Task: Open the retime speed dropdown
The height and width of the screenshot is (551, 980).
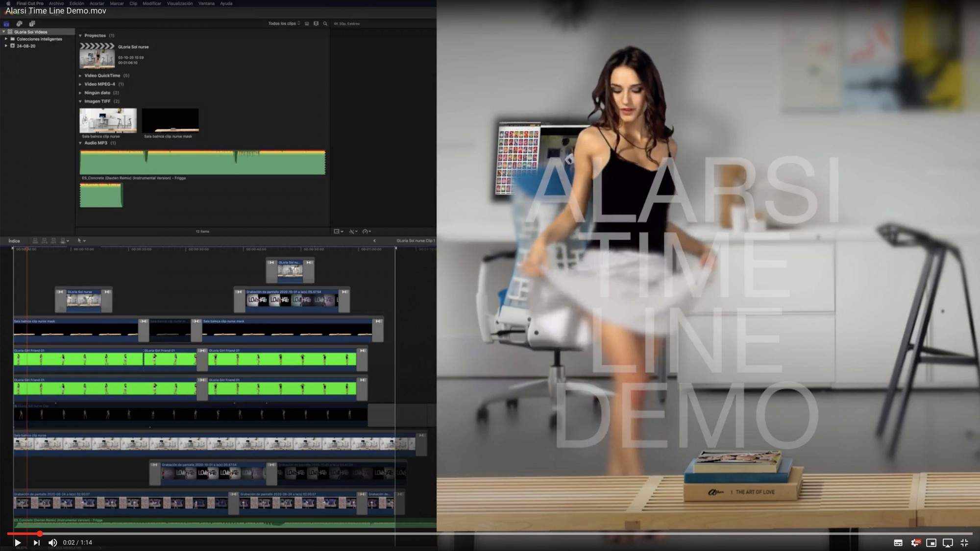Action: tap(367, 231)
